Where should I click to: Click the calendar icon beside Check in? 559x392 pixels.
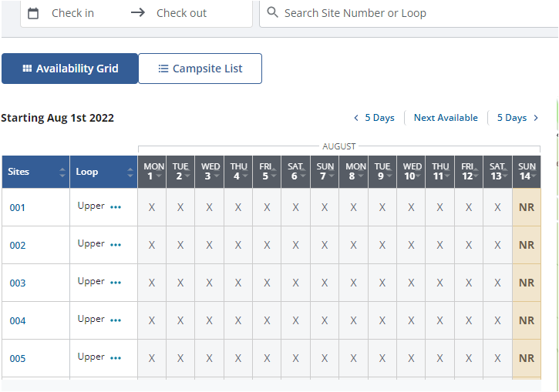33,13
